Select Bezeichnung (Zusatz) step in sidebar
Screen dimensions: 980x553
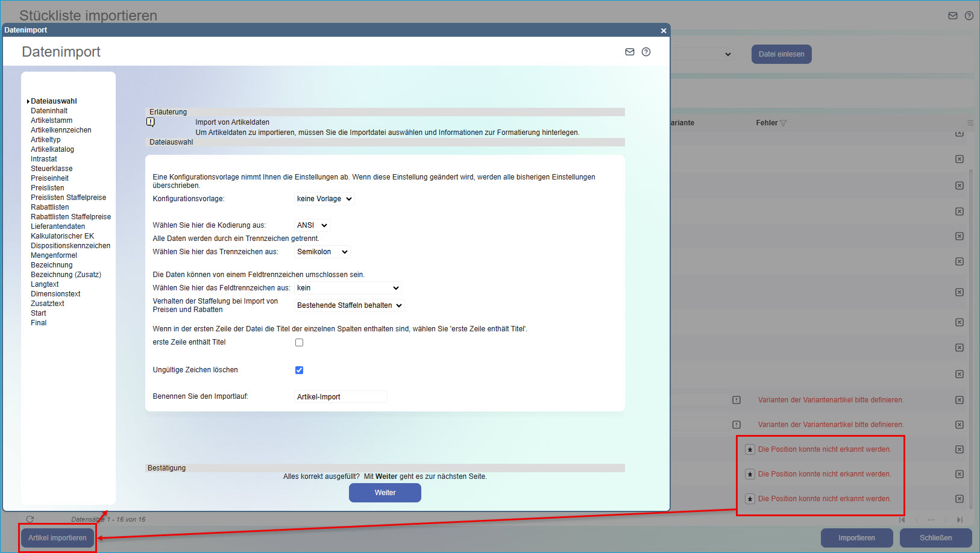[x=66, y=275]
